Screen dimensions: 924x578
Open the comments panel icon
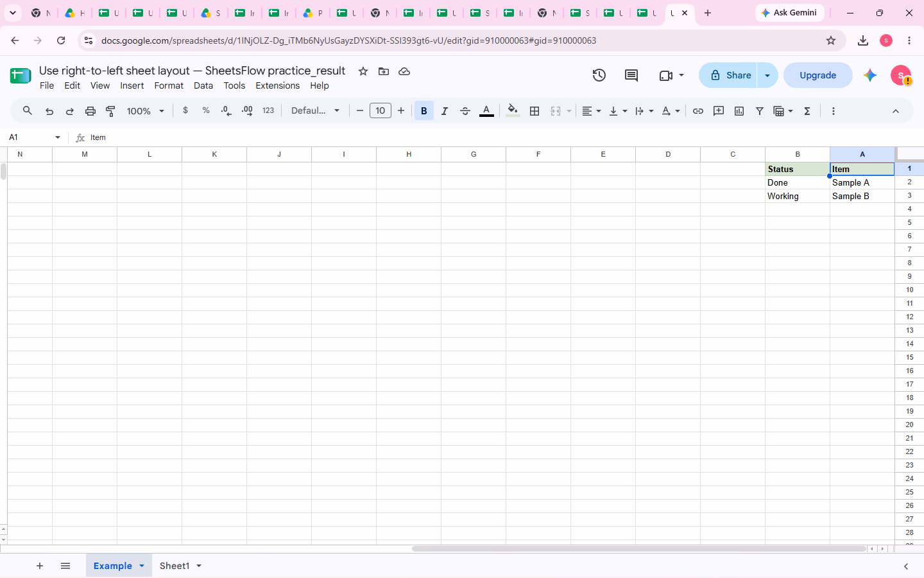pyautogui.click(x=631, y=75)
